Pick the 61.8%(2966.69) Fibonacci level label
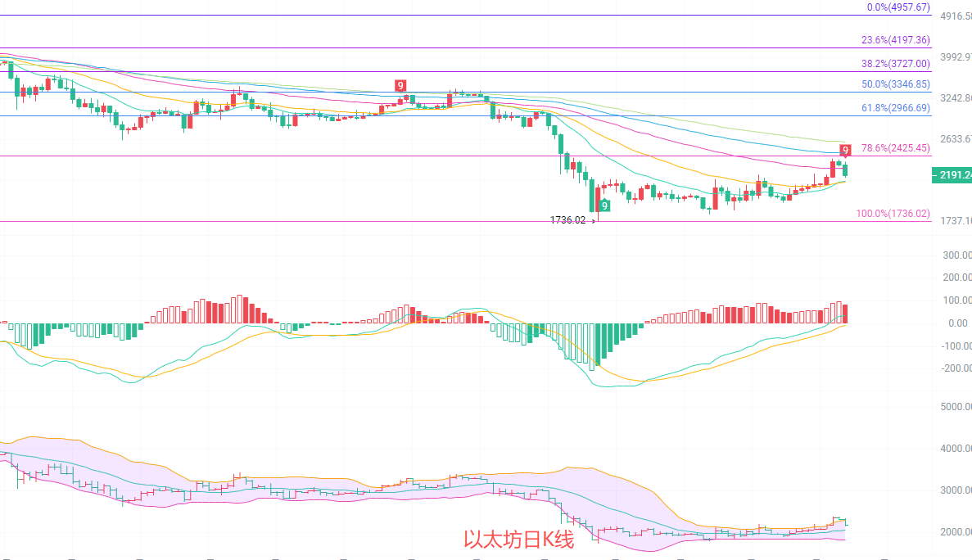Viewport: 972px width, 560px height. (895, 108)
